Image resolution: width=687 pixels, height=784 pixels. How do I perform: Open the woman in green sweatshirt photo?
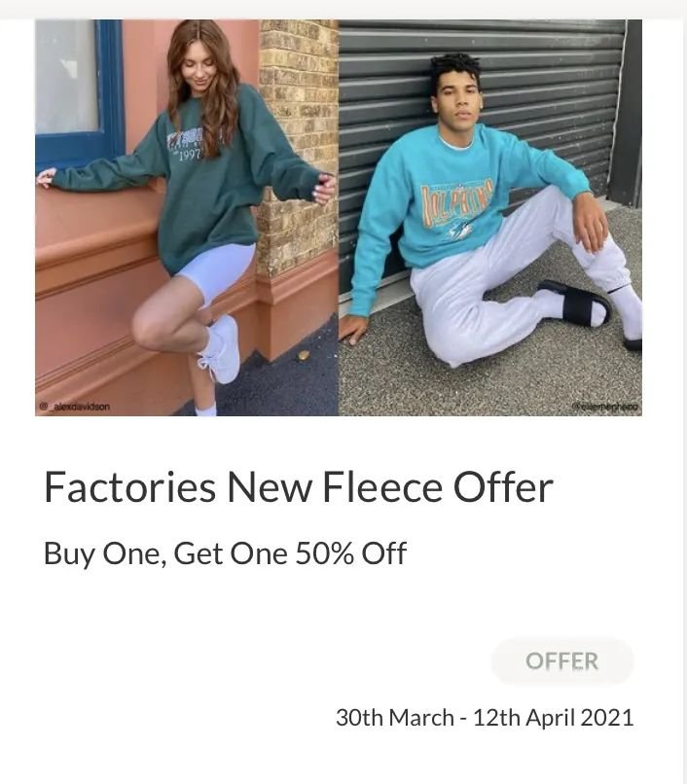click(187, 218)
